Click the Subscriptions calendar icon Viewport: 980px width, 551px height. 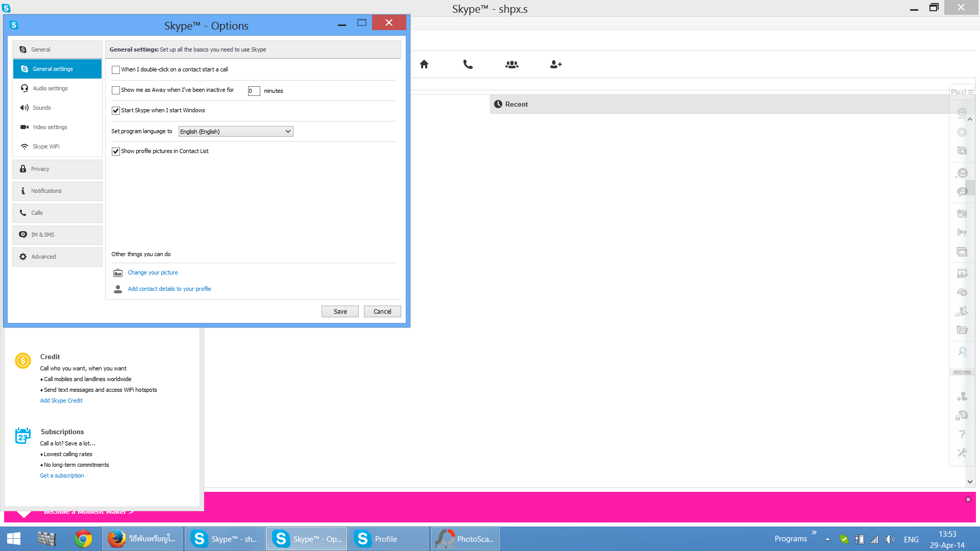click(23, 436)
